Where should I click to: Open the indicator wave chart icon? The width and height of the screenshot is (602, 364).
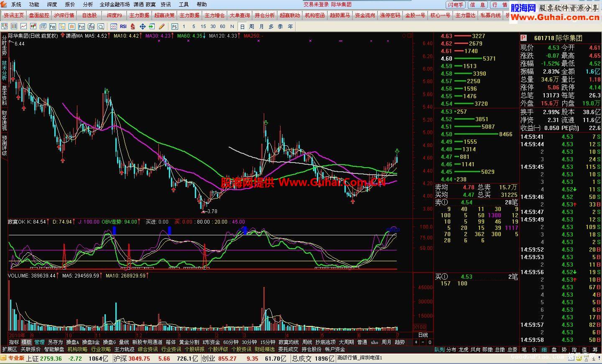pyautogui.click(x=114, y=26)
